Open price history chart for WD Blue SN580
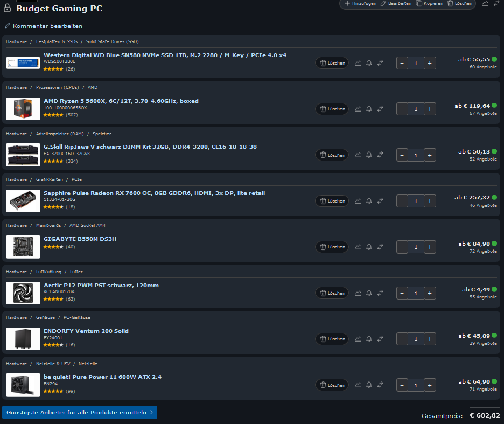The image size is (504, 424). (358, 63)
